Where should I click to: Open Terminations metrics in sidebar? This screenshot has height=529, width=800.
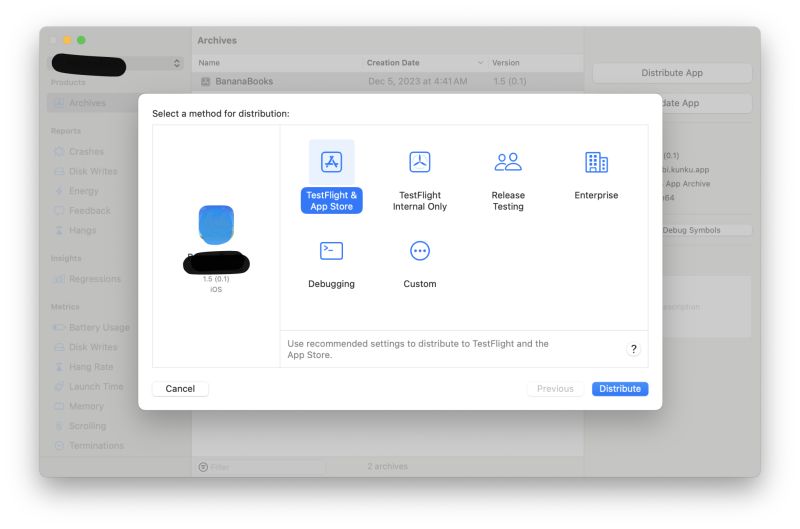click(x=96, y=445)
